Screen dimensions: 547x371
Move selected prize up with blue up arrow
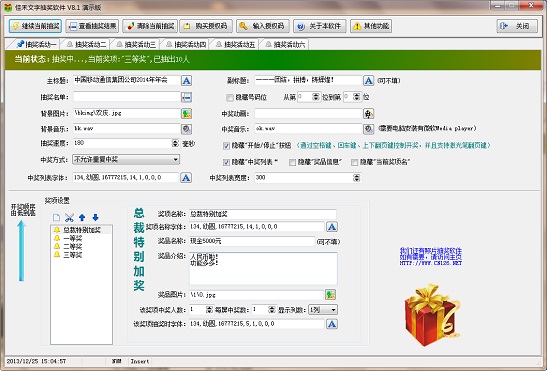82,218
